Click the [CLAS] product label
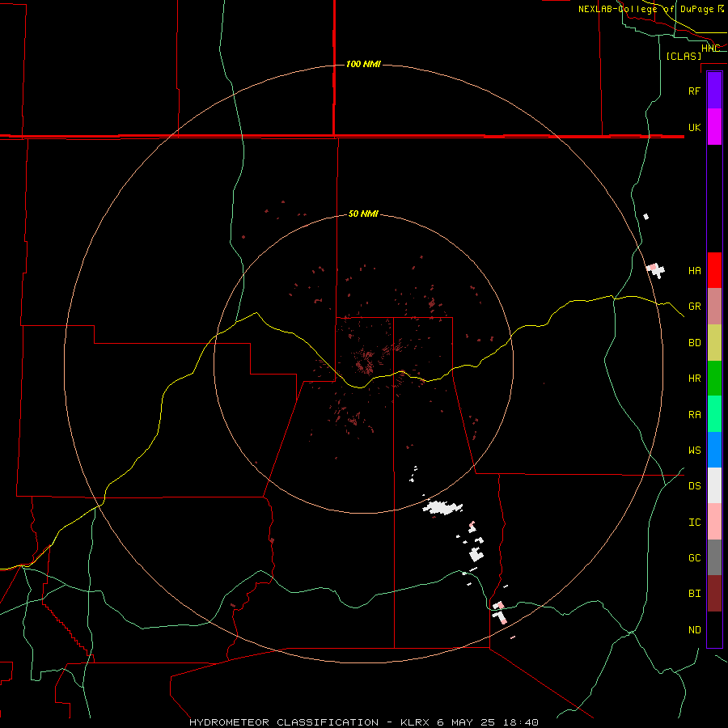Screen dimensions: 728x728 click(x=684, y=56)
